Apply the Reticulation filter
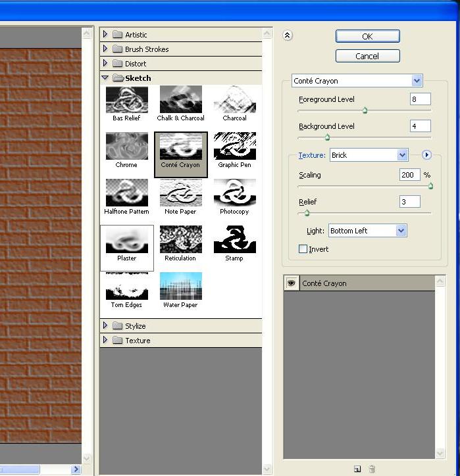460x476 pixels. coord(181,239)
